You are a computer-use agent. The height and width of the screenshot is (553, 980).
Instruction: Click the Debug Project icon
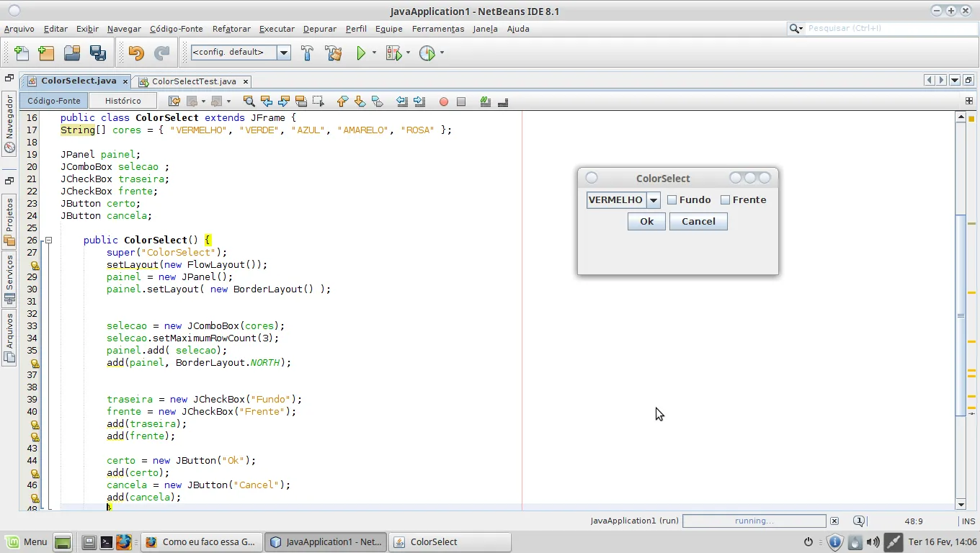(393, 53)
